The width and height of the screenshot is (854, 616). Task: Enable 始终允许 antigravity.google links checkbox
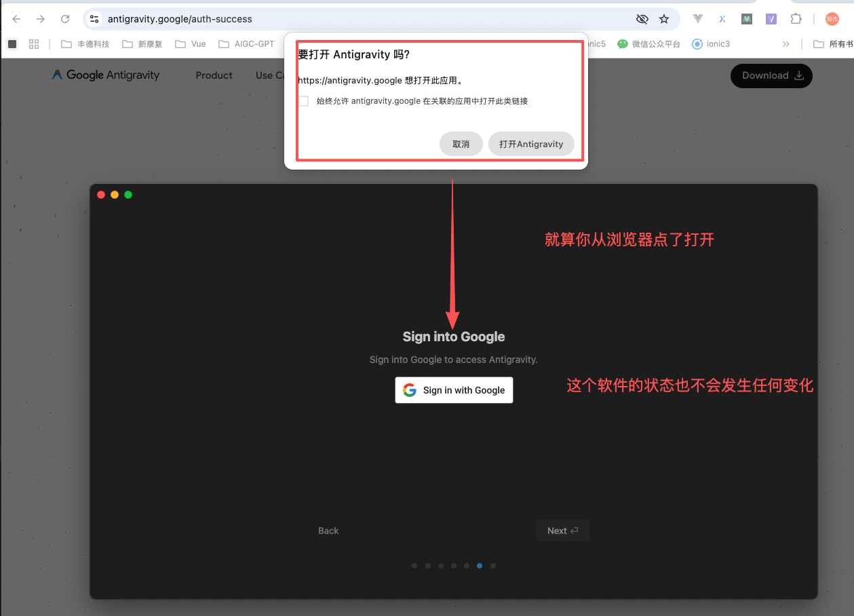[303, 100]
